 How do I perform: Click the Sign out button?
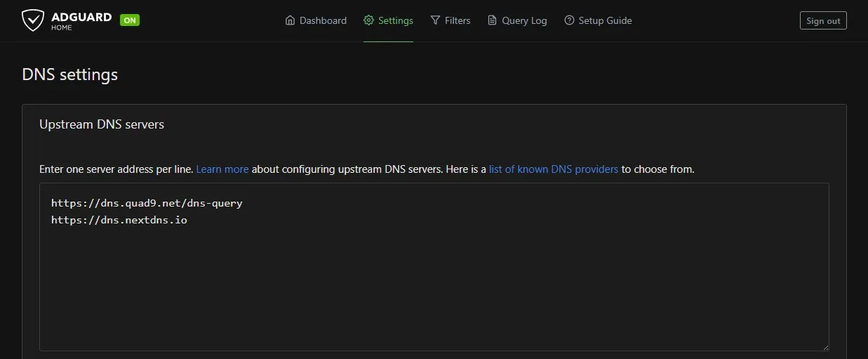tap(823, 20)
